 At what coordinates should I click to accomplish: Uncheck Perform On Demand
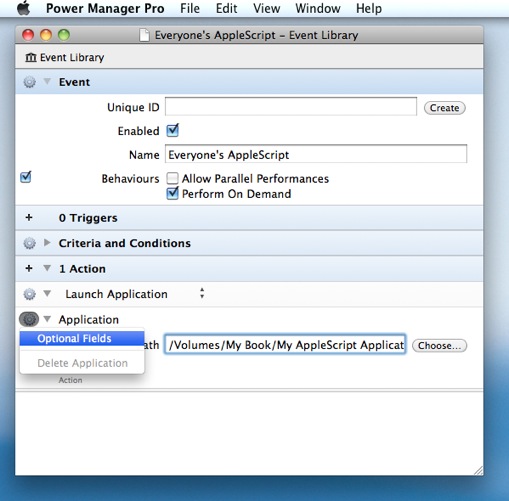pyautogui.click(x=173, y=193)
